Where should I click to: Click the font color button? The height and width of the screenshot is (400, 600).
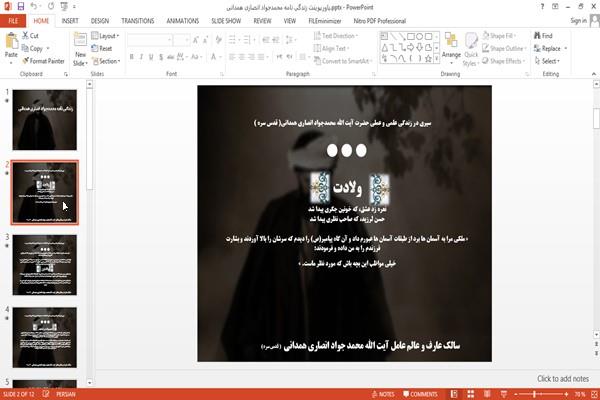click(x=215, y=57)
